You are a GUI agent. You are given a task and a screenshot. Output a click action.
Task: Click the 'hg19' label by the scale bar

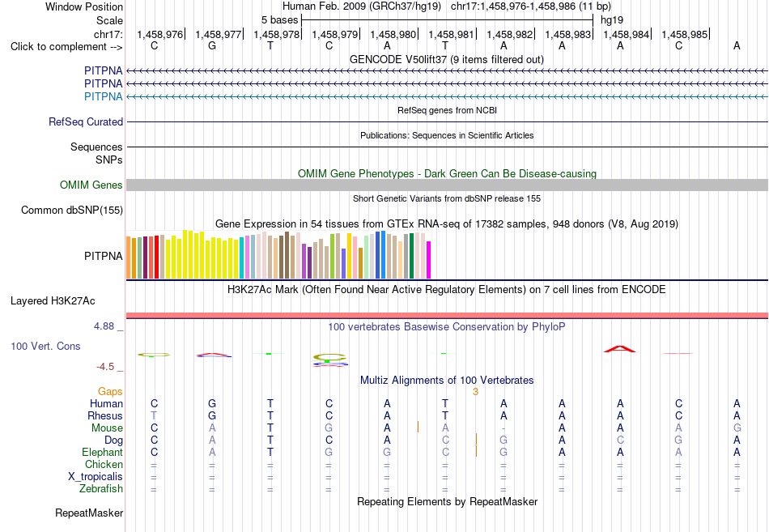point(612,20)
